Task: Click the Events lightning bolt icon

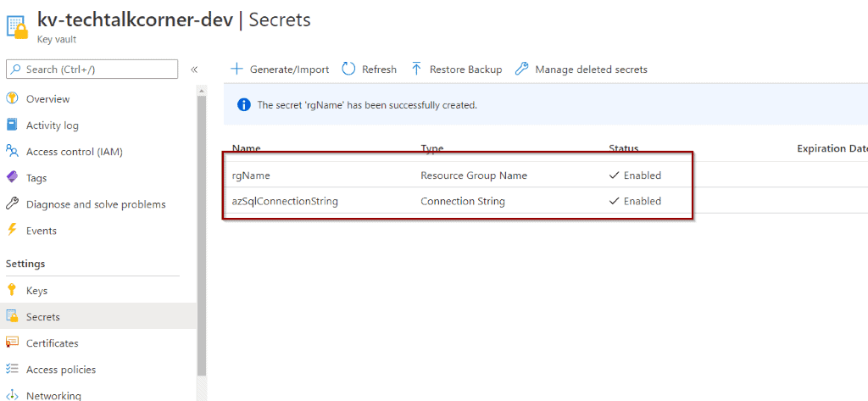Action: point(12,231)
